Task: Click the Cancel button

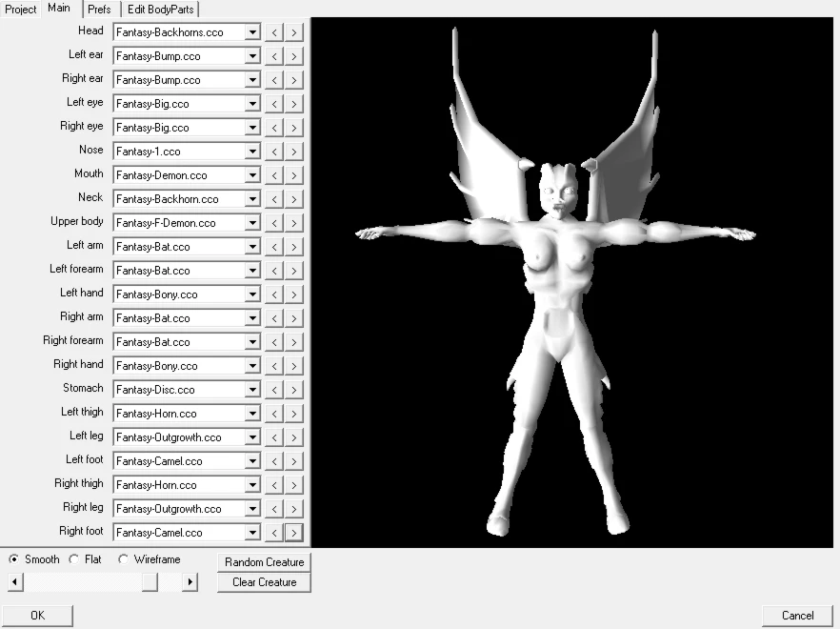Action: 798,616
